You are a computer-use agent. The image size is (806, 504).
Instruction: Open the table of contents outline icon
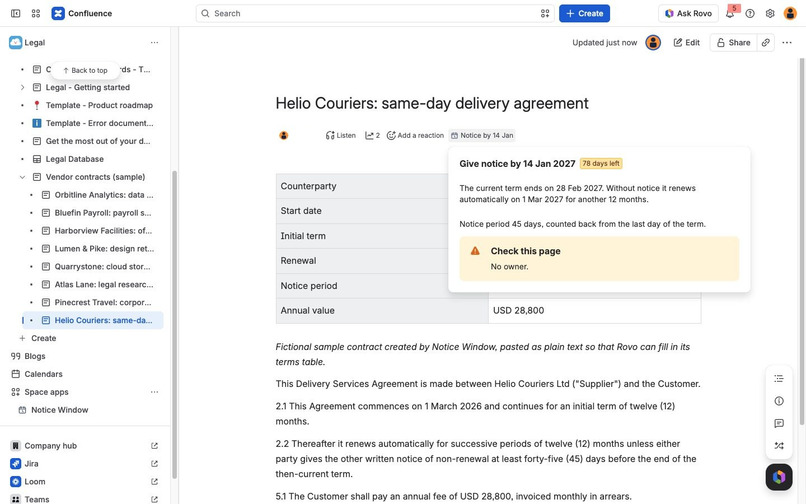pyautogui.click(x=779, y=379)
